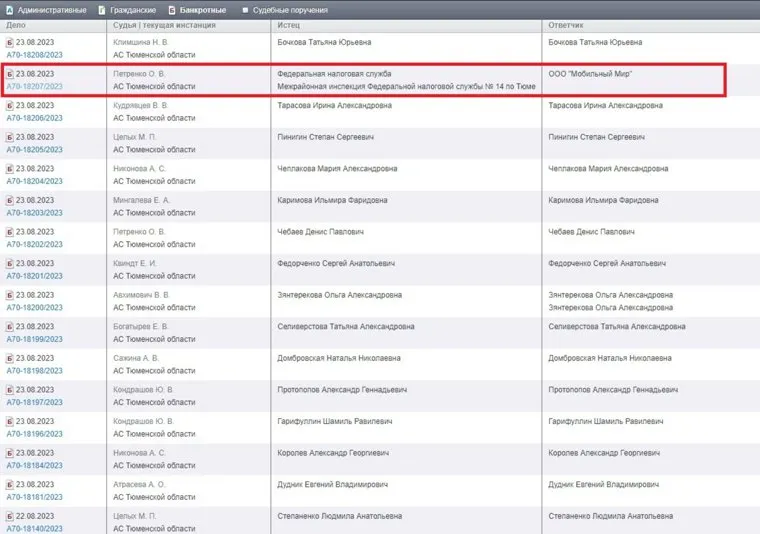The height and width of the screenshot is (534, 760).
Task: Click bankruptcy icon beside case А70-18208/2023
Action: [x=10, y=43]
